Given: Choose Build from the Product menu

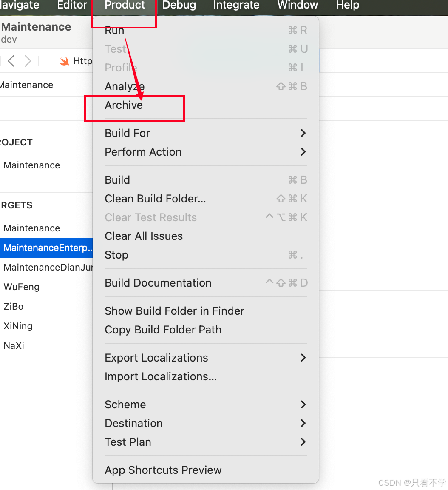Looking at the screenshot, I should tap(206, 180).
